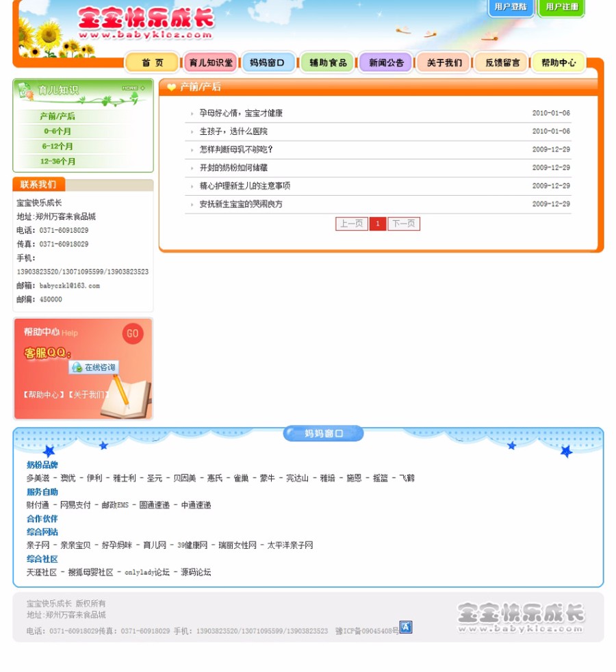The width and height of the screenshot is (616, 672).
Task: Click the 宝宝快乐成长 site logo
Action: tap(146, 23)
